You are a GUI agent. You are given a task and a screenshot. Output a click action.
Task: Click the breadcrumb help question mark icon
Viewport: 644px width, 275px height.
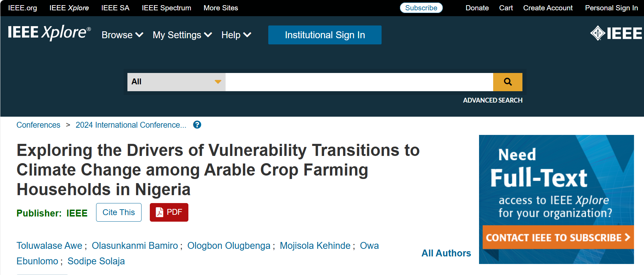tap(197, 125)
